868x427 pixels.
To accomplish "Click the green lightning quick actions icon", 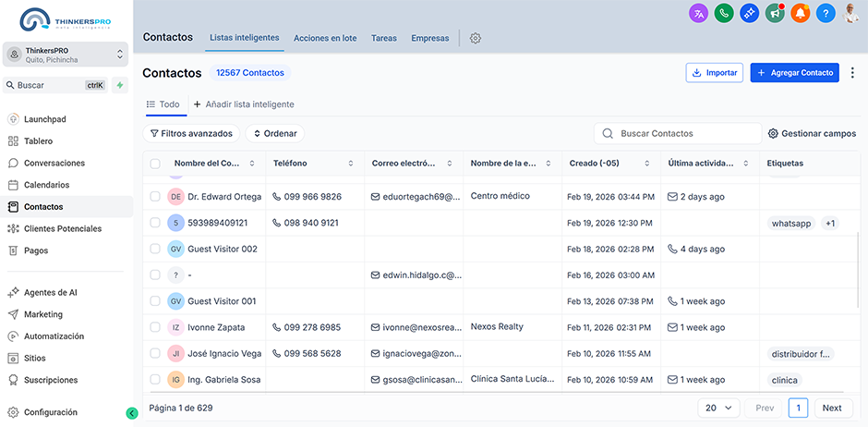I will [120, 85].
